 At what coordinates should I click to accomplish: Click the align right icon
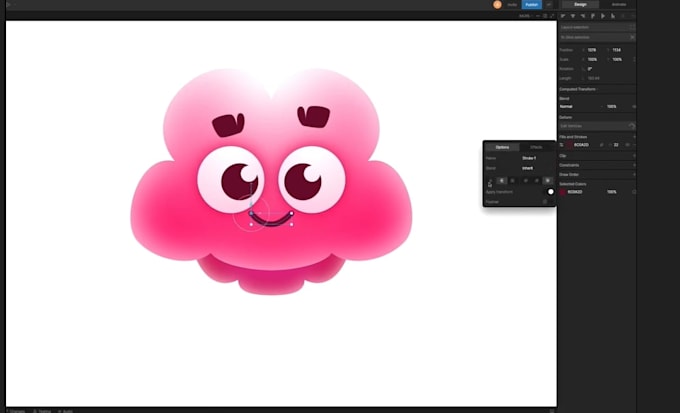tap(583, 16)
